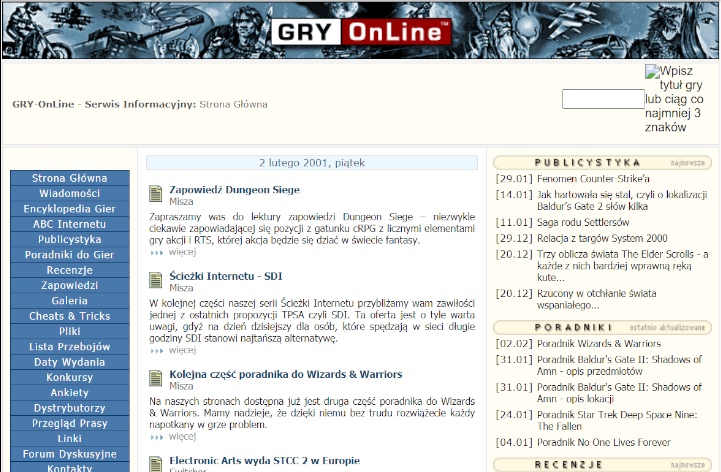Click najnowsze in the Publicystyka header
The width and height of the screenshot is (721, 472).
click(x=687, y=163)
